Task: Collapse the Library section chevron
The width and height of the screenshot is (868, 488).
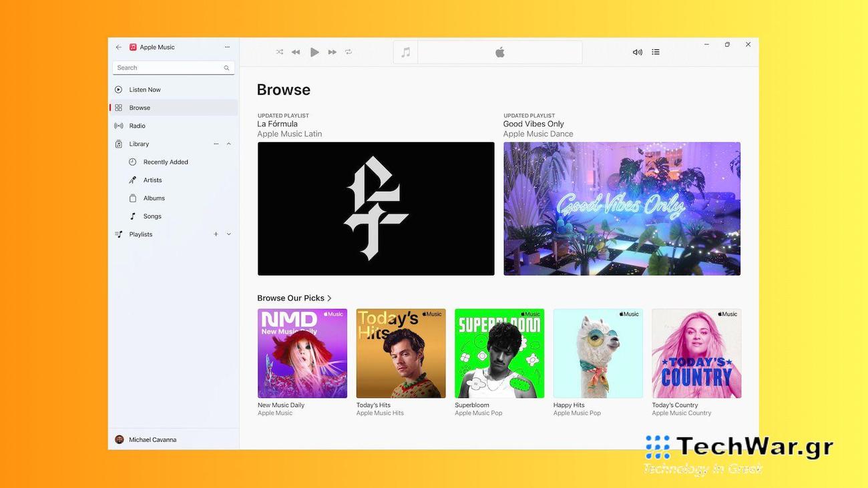Action: (228, 143)
